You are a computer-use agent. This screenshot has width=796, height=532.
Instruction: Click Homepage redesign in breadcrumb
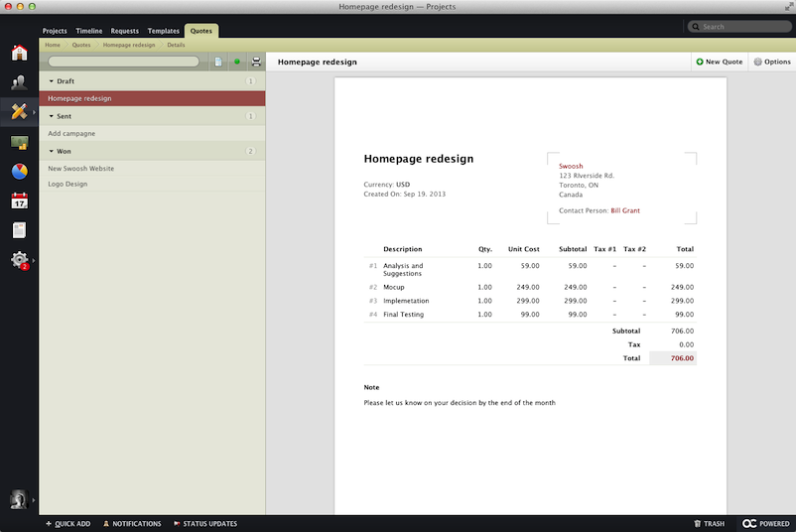[x=129, y=45]
